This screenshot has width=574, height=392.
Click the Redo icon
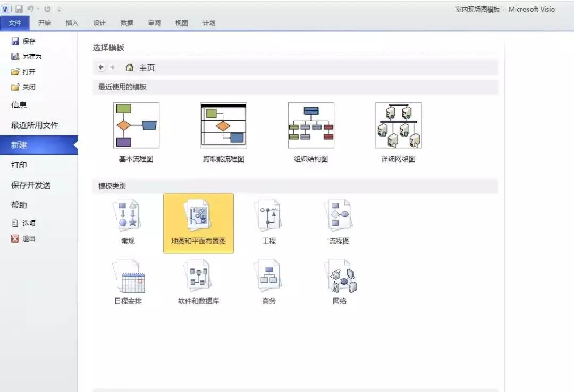point(47,9)
